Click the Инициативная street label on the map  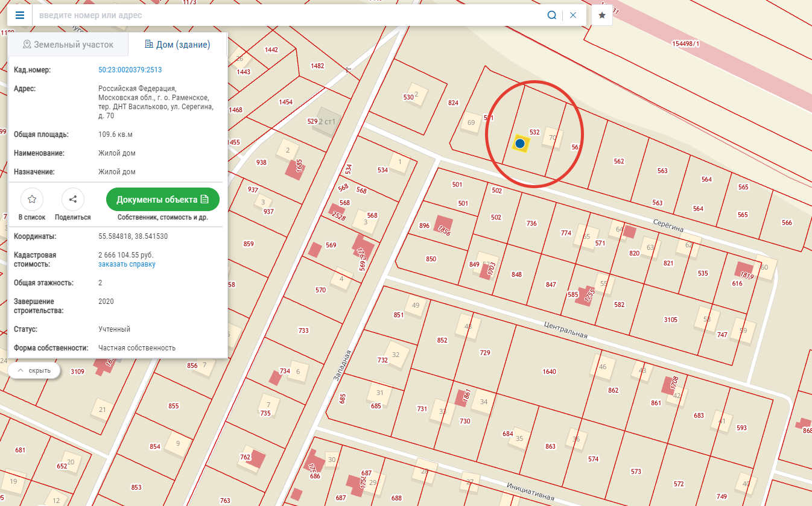point(530,493)
